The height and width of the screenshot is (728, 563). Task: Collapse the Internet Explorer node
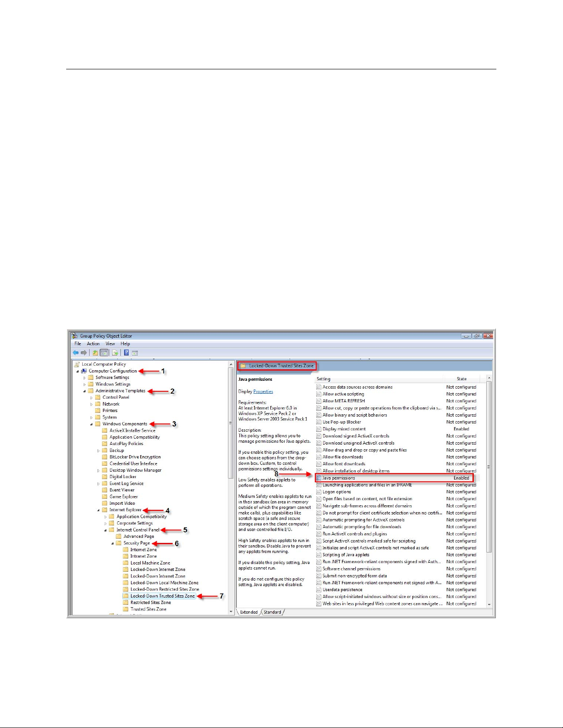(98, 510)
